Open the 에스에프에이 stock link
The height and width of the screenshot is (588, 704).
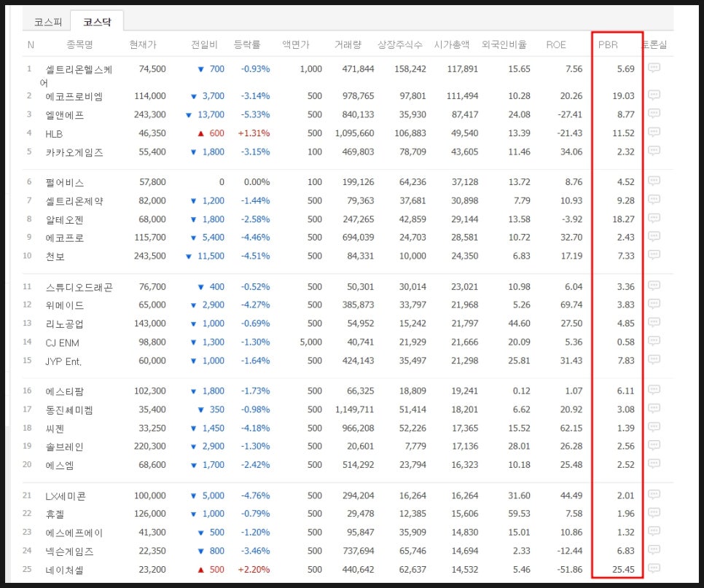[74, 533]
